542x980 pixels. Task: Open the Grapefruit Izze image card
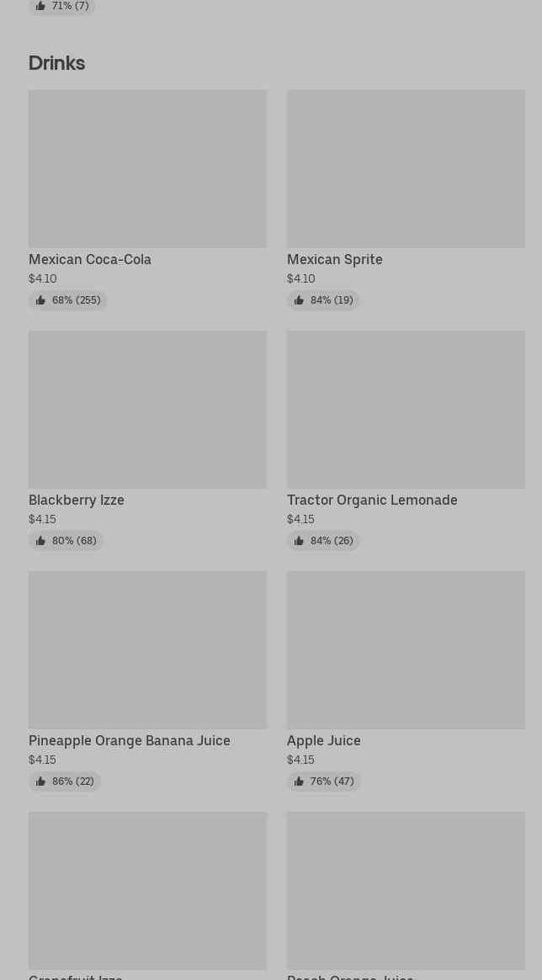click(147, 890)
